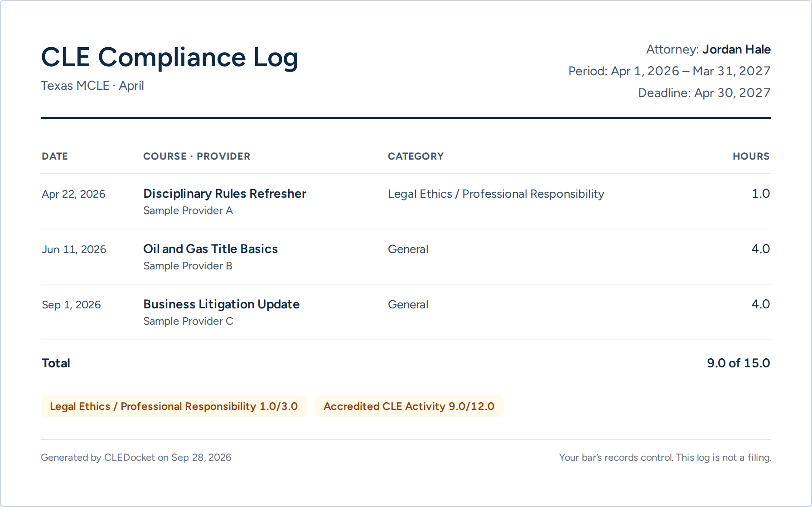Viewport: 812px width, 507px height.
Task: Click the Total row label
Action: pos(56,363)
